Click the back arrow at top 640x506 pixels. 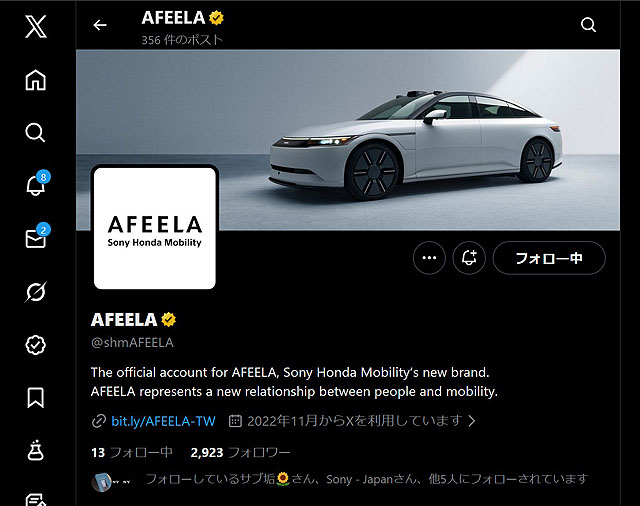pyautogui.click(x=100, y=25)
